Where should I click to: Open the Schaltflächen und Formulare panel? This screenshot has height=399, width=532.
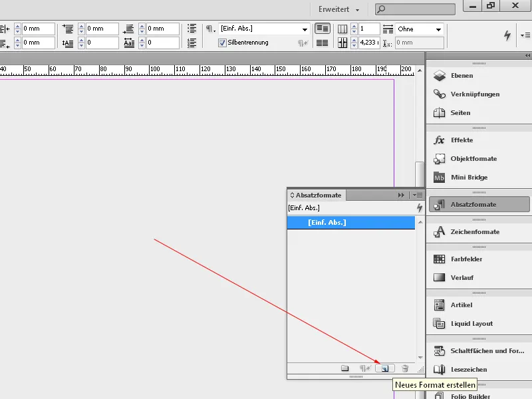478,351
